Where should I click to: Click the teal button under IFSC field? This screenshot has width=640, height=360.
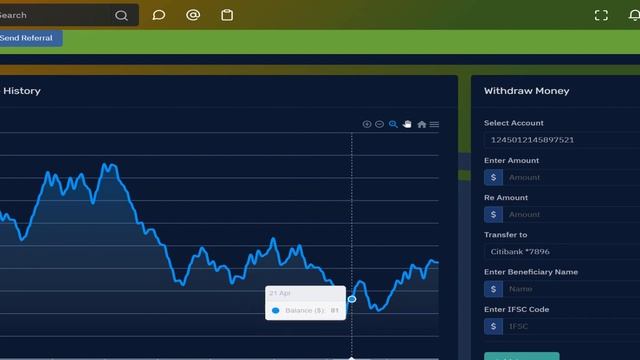(x=522, y=356)
